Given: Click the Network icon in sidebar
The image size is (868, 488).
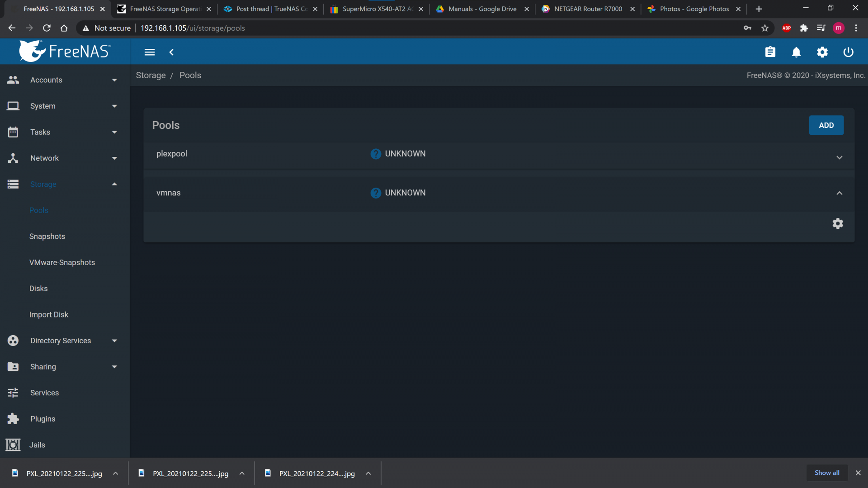Looking at the screenshot, I should coord(13,158).
